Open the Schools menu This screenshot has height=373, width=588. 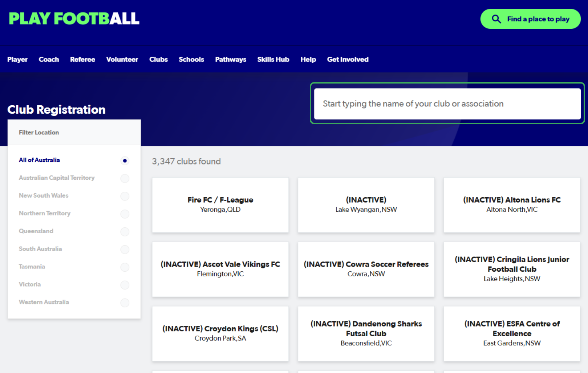(191, 59)
